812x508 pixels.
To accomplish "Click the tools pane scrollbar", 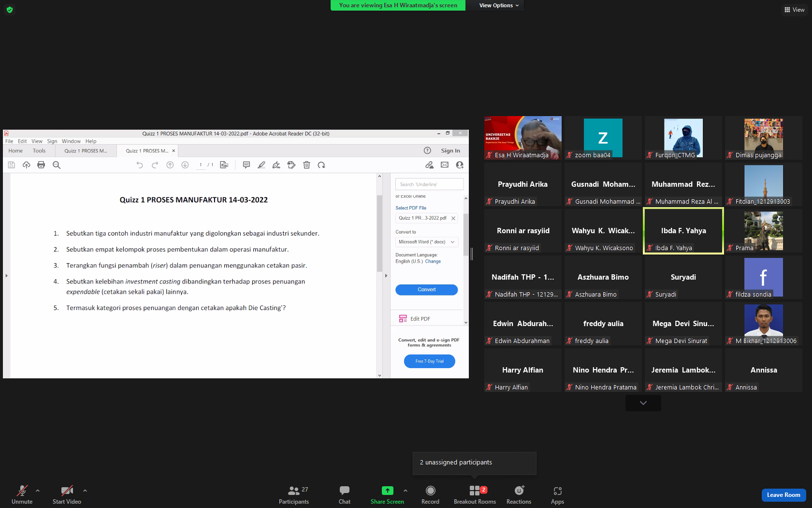I will coord(466,234).
